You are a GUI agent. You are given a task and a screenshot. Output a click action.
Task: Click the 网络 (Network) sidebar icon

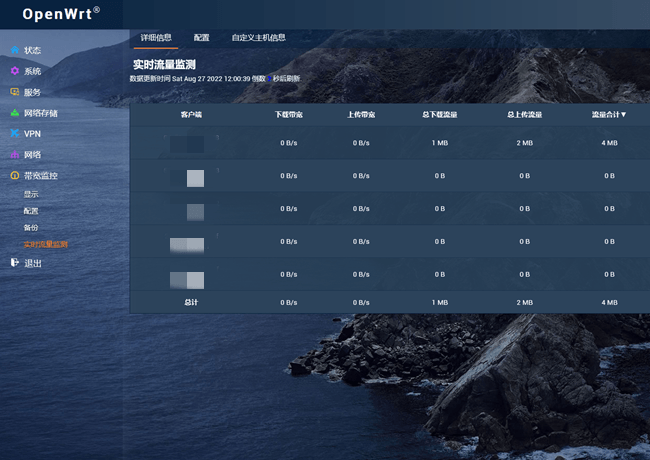click(14, 155)
